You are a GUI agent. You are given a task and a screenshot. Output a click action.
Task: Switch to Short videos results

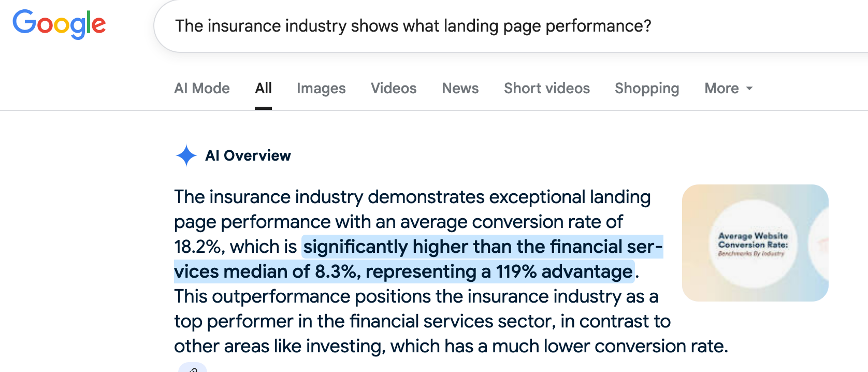(x=547, y=88)
